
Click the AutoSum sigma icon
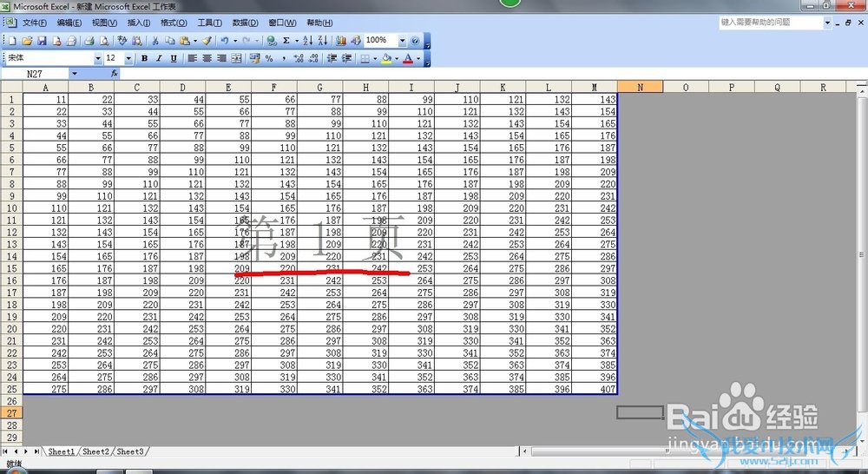point(286,41)
